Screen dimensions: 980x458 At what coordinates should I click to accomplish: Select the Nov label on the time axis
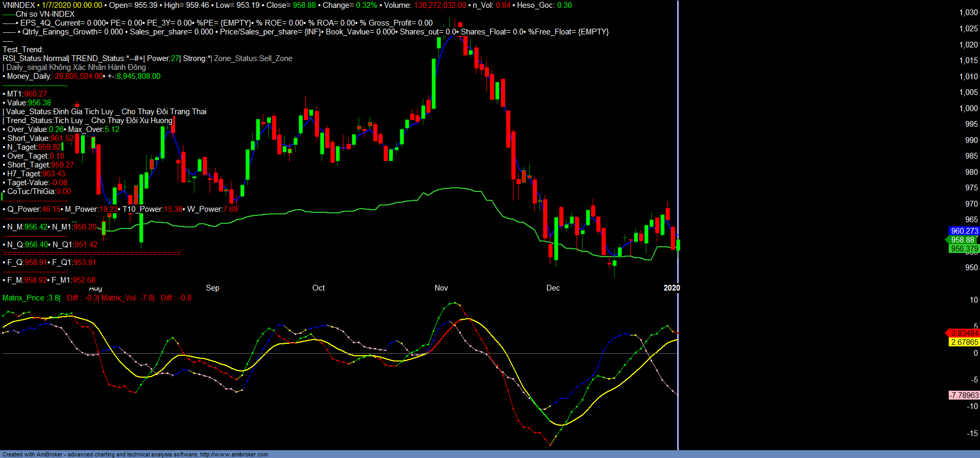point(441,288)
